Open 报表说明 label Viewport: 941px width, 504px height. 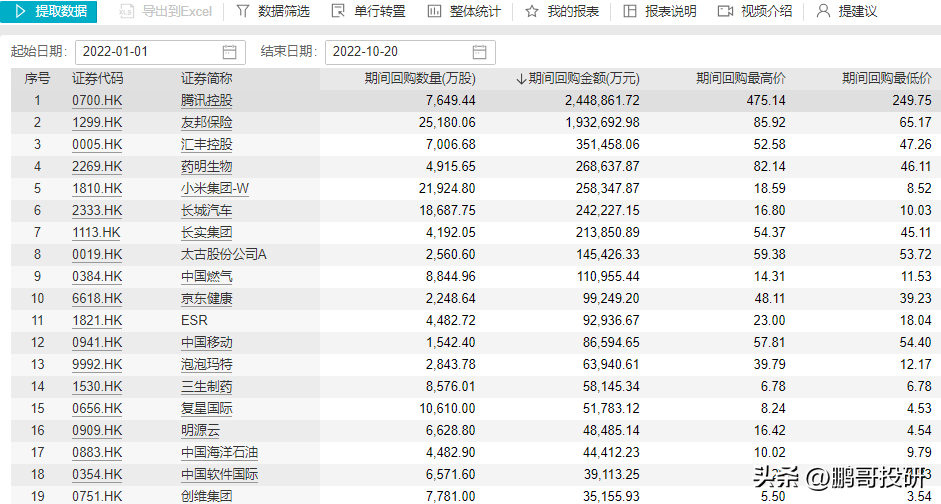point(671,11)
